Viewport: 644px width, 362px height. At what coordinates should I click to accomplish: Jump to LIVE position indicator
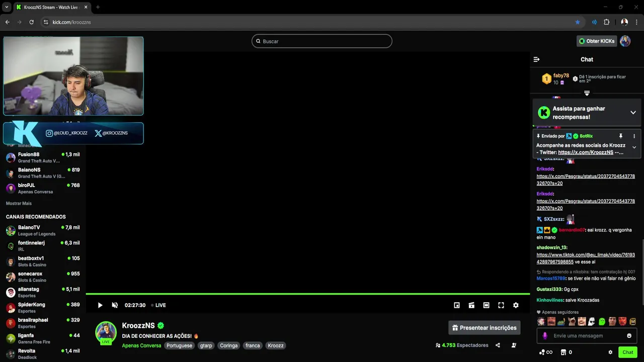pos(158,305)
